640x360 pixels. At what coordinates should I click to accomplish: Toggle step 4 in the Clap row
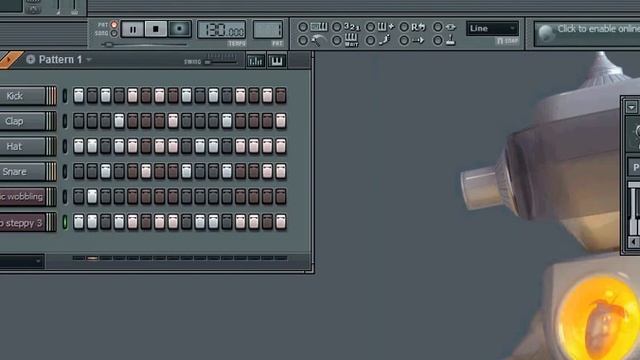point(119,121)
